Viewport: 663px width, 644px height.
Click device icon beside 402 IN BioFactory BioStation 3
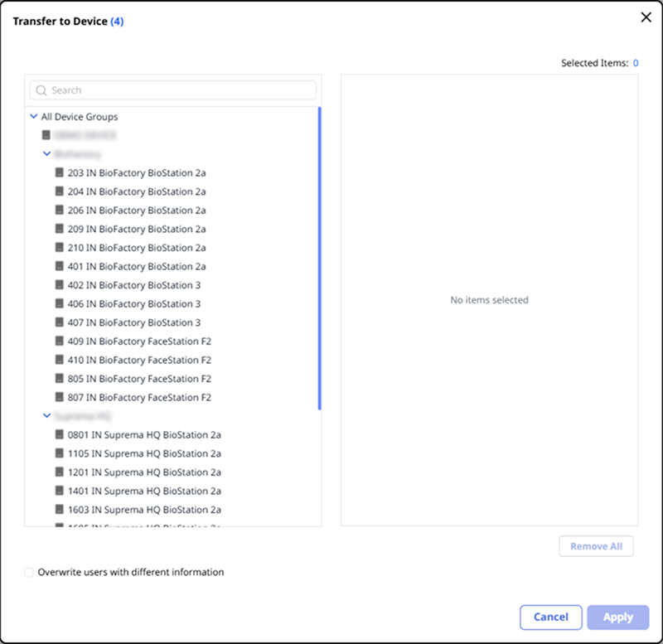(60, 285)
